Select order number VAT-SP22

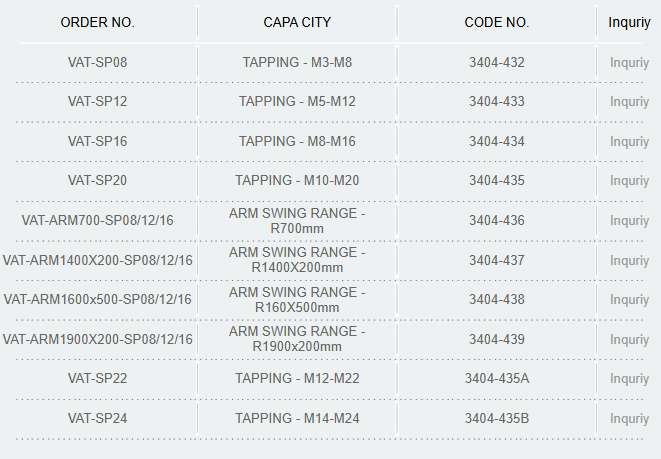(97, 378)
